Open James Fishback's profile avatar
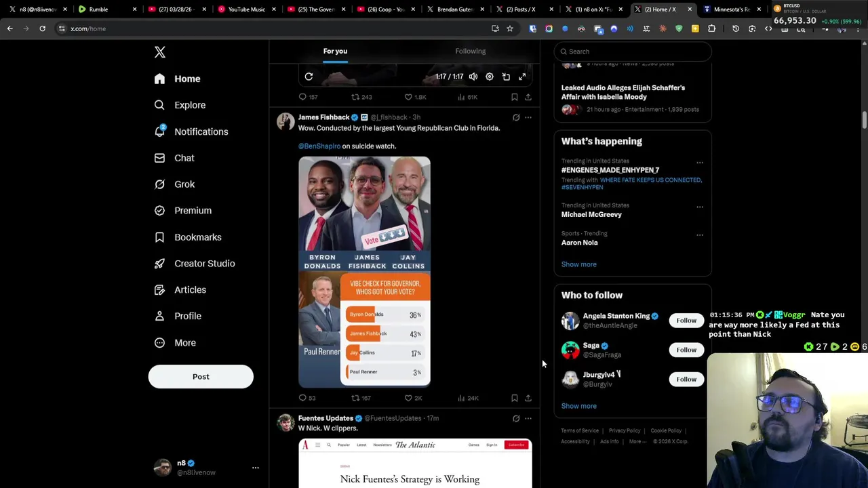868x488 pixels. tap(285, 121)
